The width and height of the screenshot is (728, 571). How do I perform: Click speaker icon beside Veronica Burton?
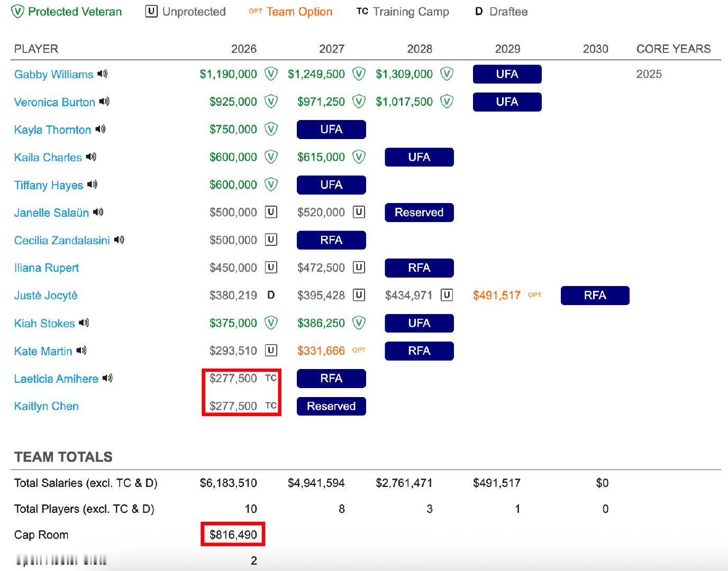tap(104, 102)
